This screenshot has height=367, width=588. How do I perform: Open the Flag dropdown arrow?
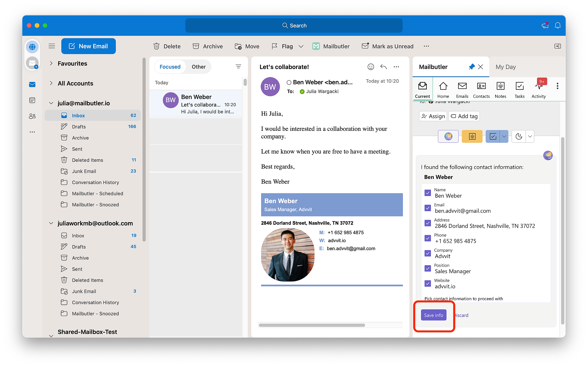tap(301, 46)
